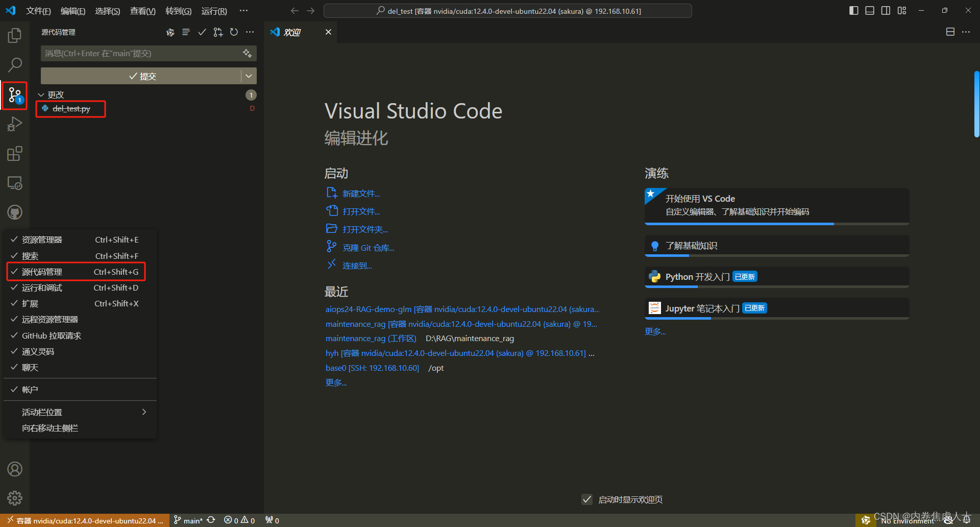The image size is (980, 527).
Task: Click the remote container indicator in status bar
Action: (x=85, y=520)
